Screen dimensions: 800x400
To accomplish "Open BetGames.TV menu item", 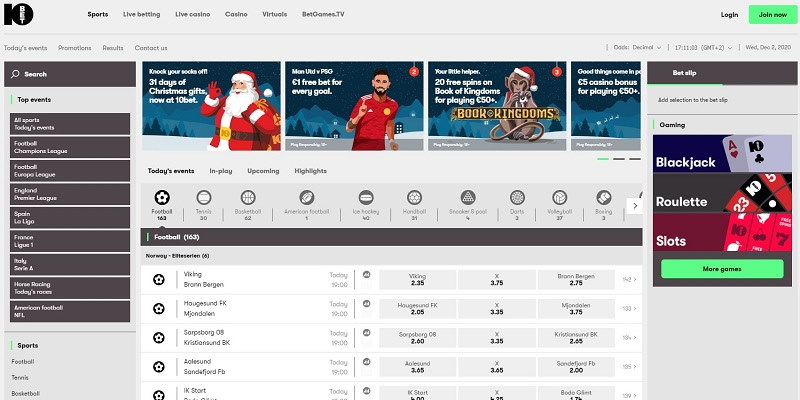I will tap(323, 14).
